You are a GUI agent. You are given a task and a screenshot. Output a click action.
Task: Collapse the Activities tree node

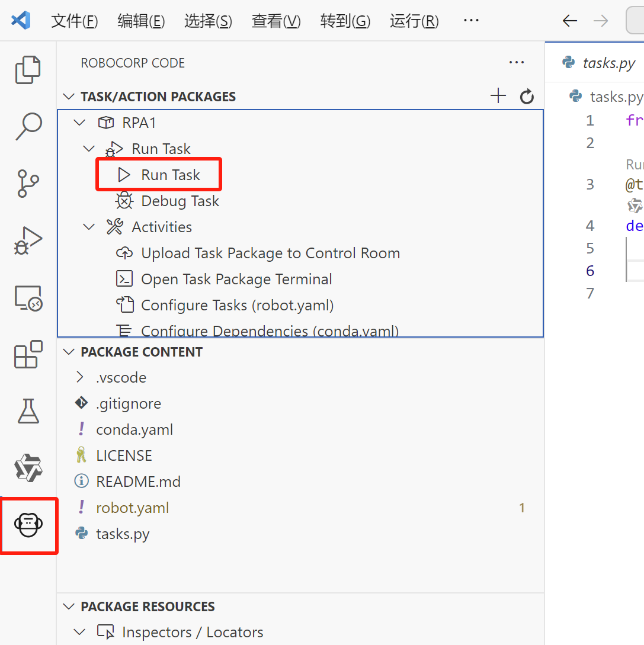click(89, 227)
